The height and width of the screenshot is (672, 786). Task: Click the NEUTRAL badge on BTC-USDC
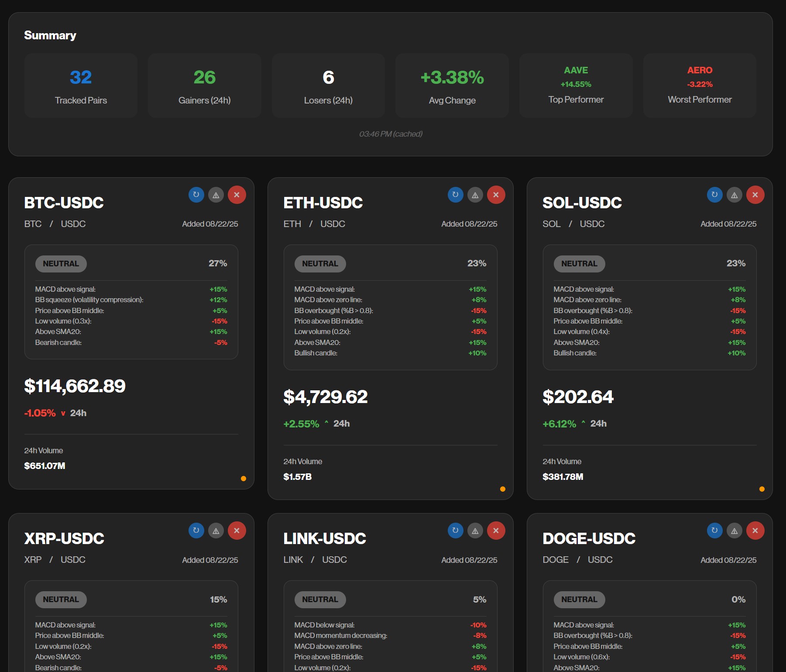click(x=61, y=264)
